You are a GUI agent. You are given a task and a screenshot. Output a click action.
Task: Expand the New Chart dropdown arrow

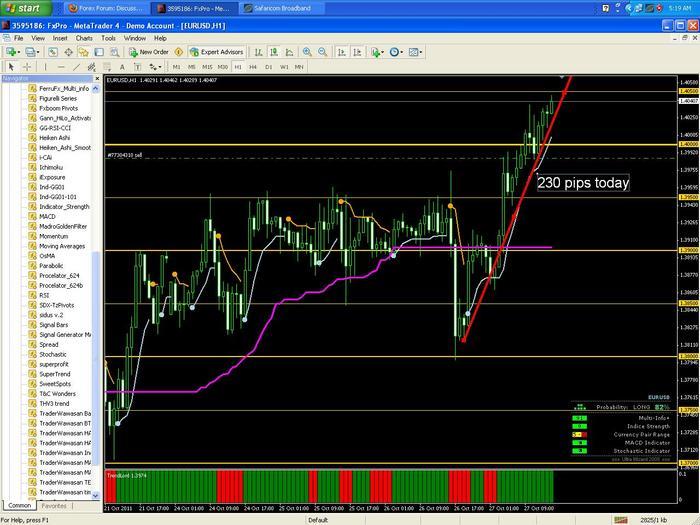[x=18, y=52]
